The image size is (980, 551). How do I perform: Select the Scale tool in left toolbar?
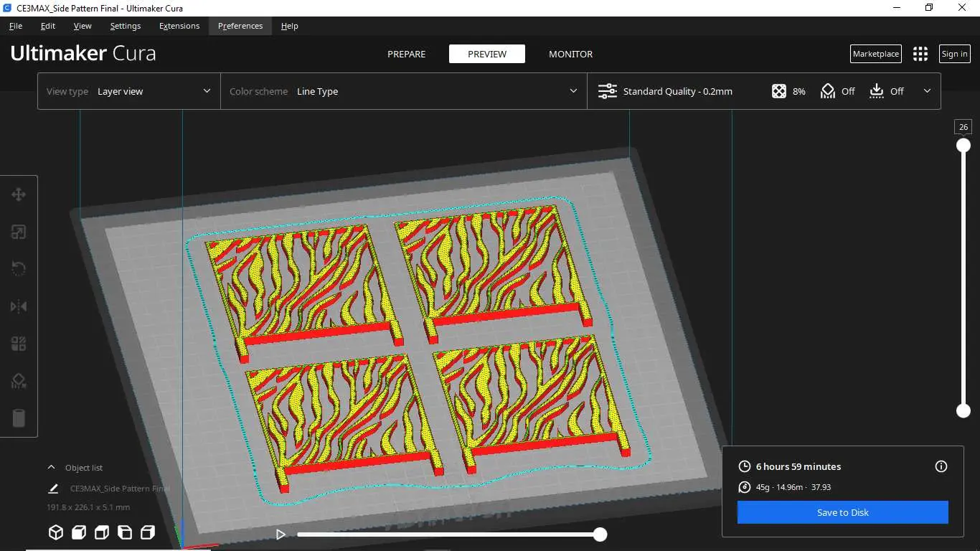19,232
